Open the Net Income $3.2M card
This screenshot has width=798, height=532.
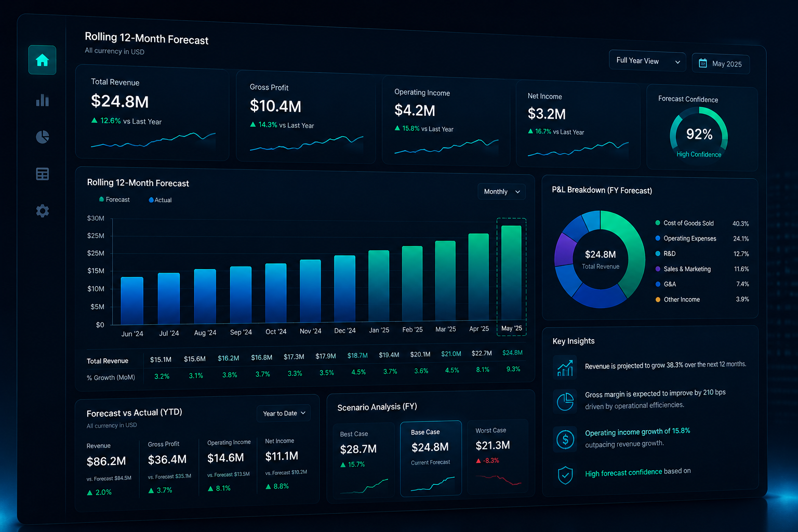click(x=578, y=125)
